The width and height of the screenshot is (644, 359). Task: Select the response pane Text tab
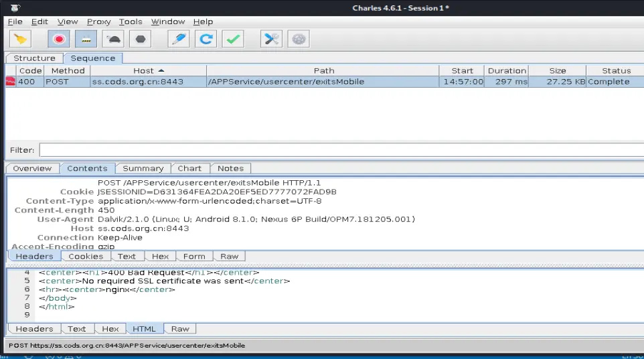pos(77,329)
